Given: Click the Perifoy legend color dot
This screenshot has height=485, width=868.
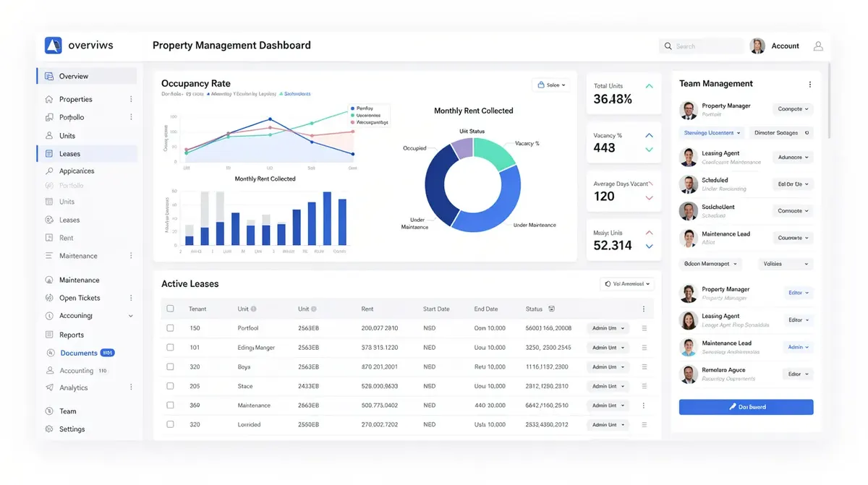Looking at the screenshot, I should point(352,108).
